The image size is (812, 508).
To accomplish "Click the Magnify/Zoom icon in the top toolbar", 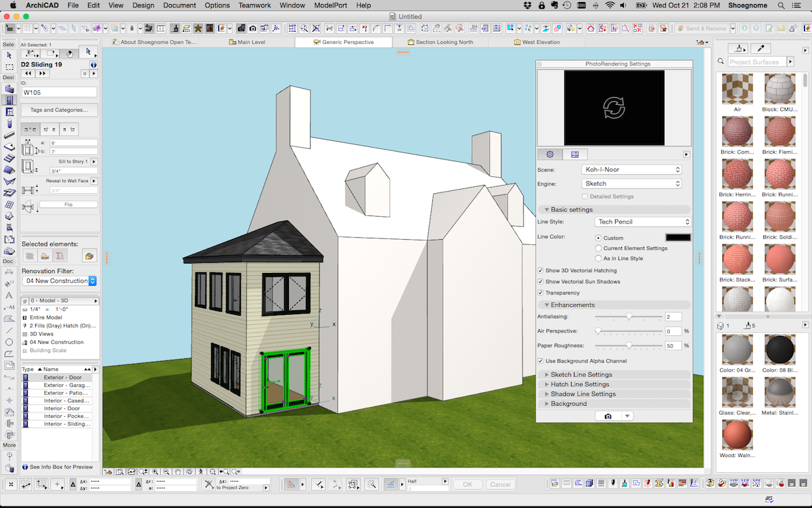I will click(304, 28).
